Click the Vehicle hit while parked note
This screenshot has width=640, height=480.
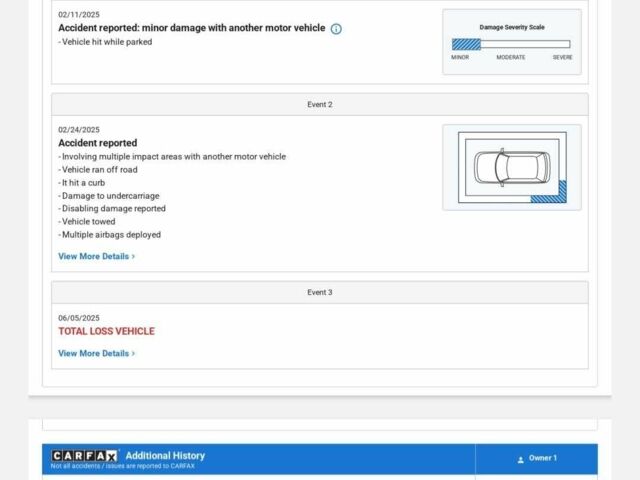(106, 42)
